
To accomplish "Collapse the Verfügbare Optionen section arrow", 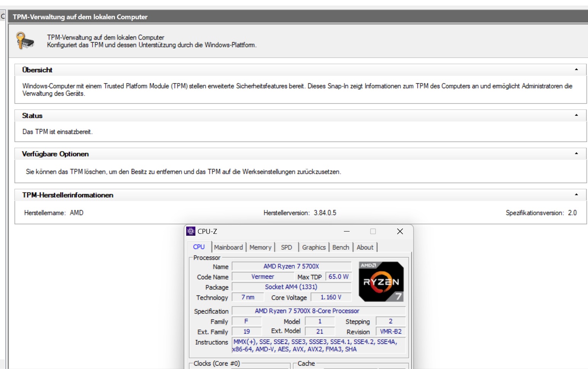I will (576, 154).
